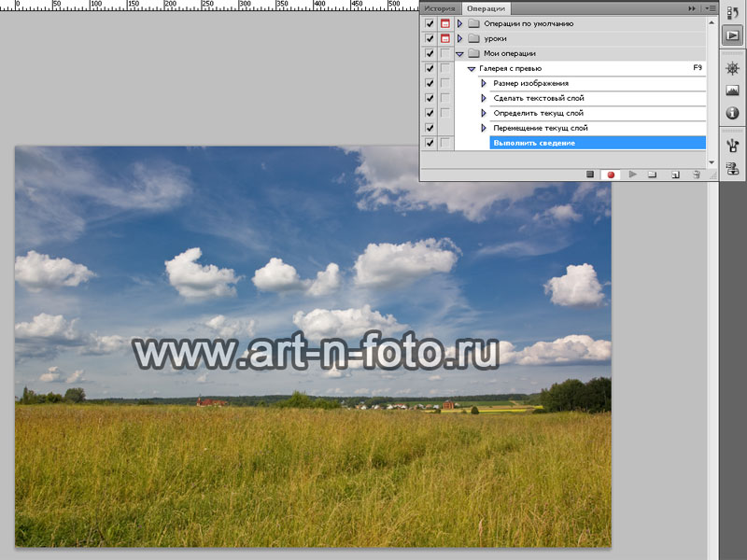Uncheck the уроки action set

pos(430,38)
